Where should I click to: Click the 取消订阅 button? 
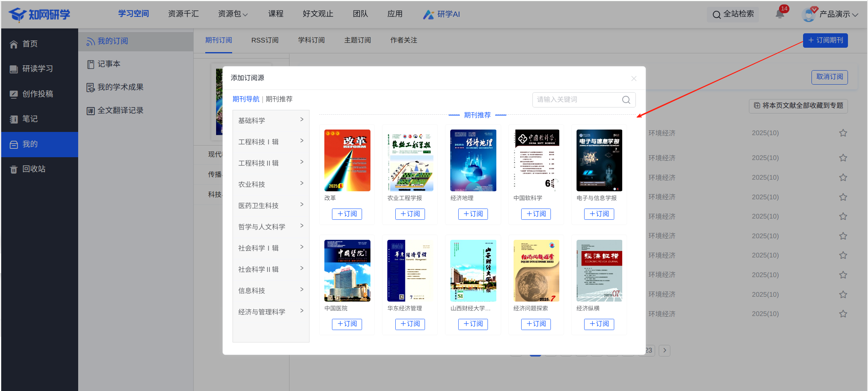[x=829, y=77]
